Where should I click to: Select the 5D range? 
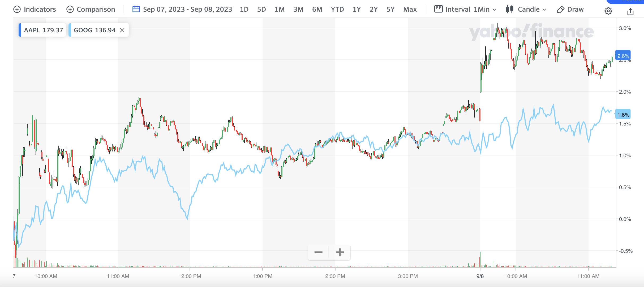point(261,10)
